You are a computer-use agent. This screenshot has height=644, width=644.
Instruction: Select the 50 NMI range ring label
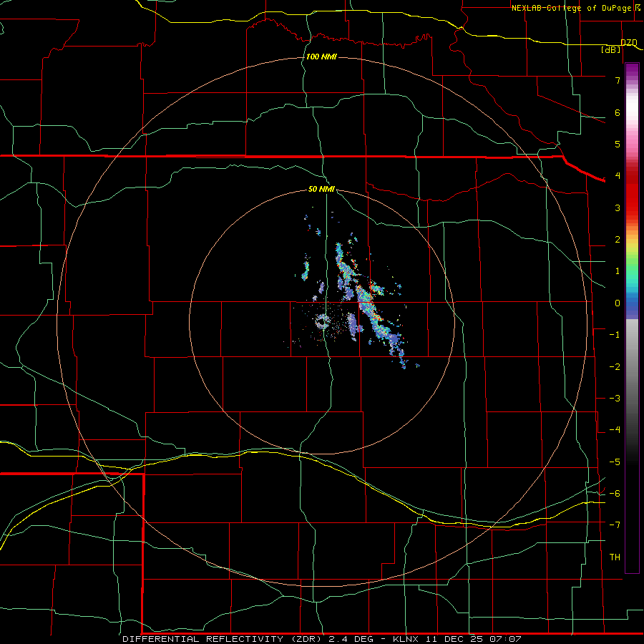point(321,189)
